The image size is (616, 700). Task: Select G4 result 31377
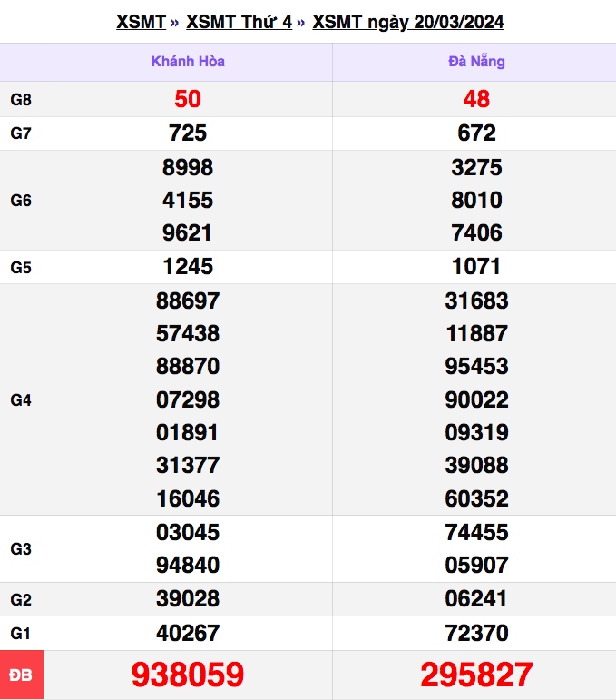188,465
